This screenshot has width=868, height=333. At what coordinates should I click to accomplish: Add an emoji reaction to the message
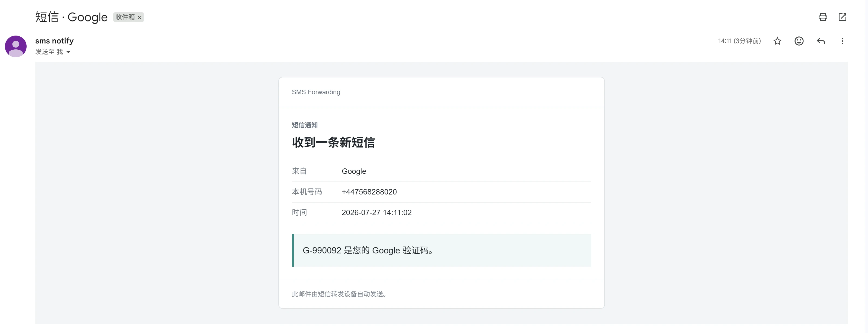(799, 41)
